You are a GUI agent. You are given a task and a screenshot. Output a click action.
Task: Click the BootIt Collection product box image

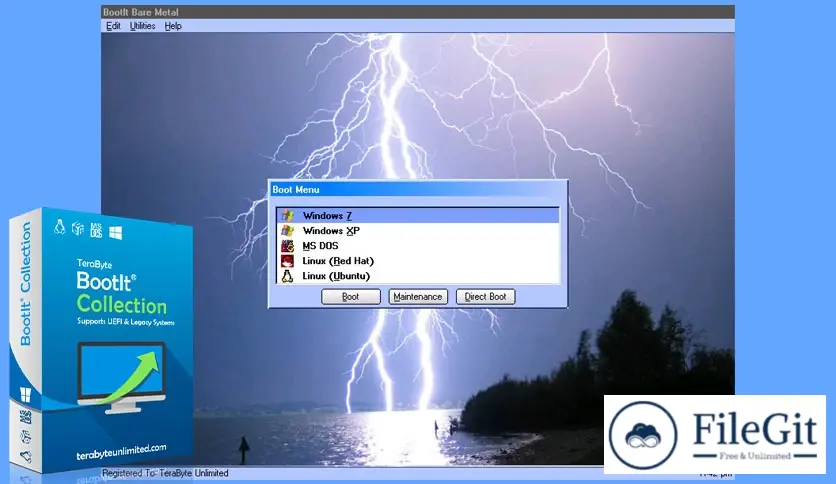click(100, 341)
